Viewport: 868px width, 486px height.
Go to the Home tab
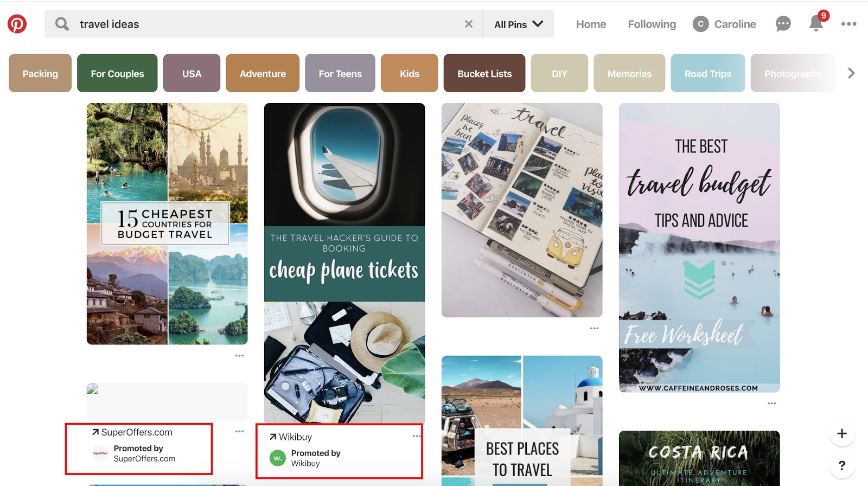coord(591,24)
